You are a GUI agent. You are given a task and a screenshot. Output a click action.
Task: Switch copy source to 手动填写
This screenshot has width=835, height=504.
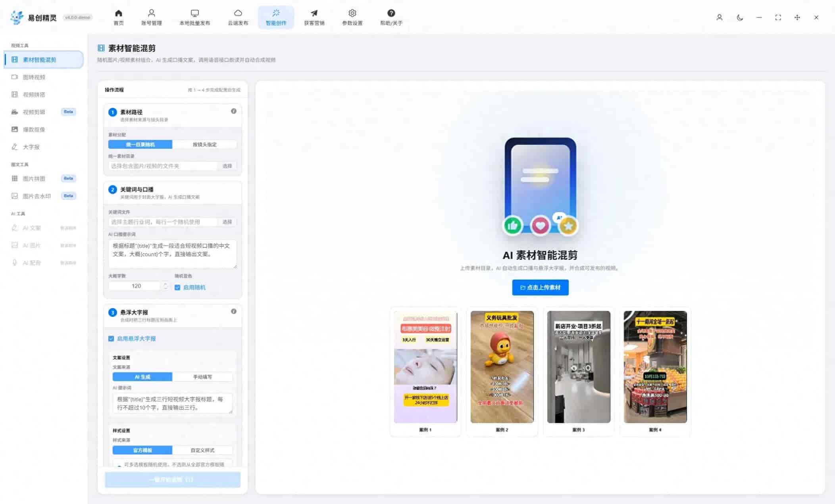point(202,377)
